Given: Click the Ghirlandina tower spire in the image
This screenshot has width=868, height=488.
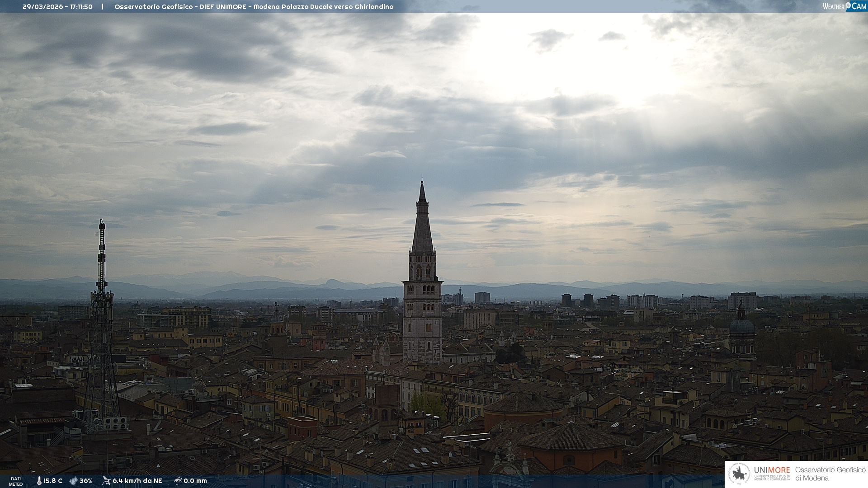Looking at the screenshot, I should 422,226.
